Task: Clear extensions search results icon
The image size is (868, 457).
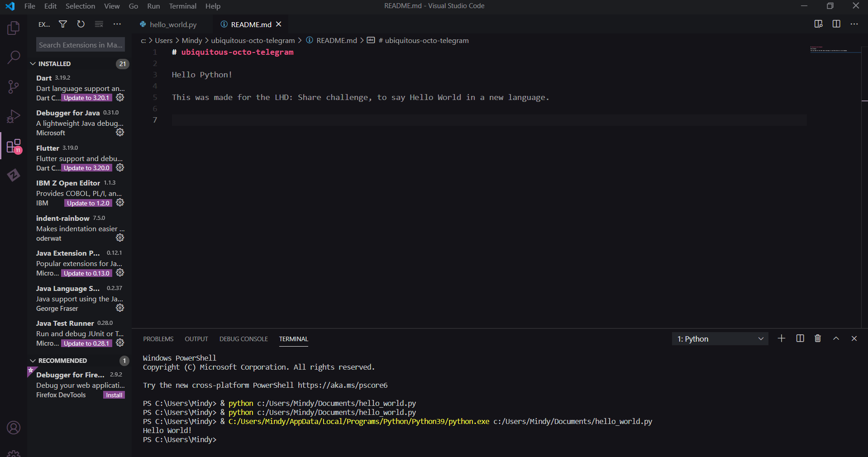Action: coord(99,24)
